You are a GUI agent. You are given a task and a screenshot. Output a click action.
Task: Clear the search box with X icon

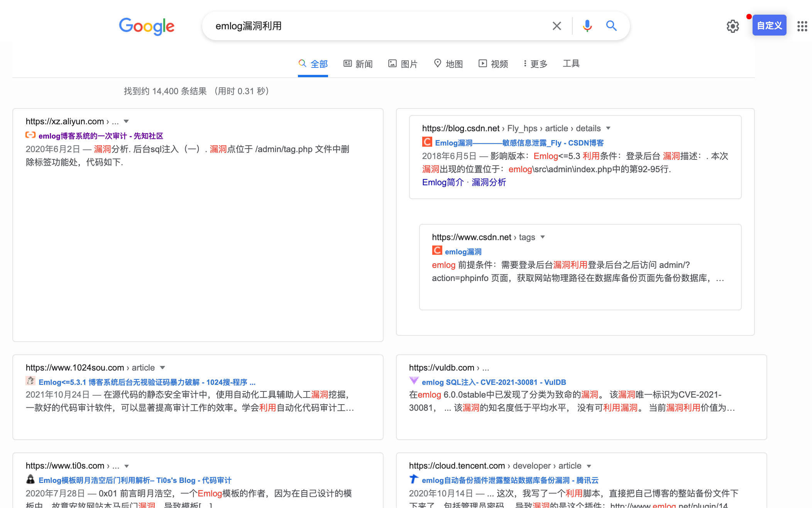[557, 26]
